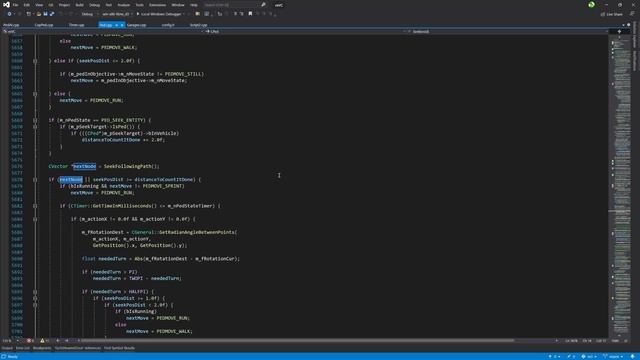640x360 pixels.
Task: Open the Edit menu
Action: [x=27, y=5]
